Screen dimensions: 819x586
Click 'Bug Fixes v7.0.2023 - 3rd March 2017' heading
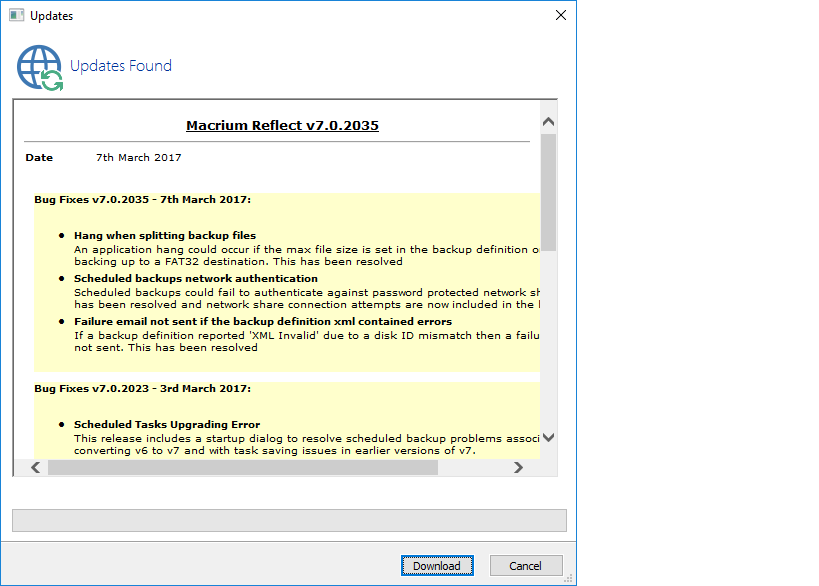[x=143, y=389]
